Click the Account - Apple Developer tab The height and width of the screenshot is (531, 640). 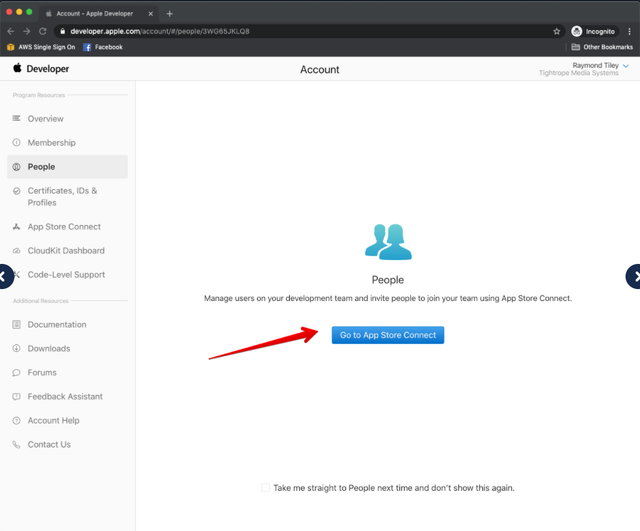(x=98, y=13)
